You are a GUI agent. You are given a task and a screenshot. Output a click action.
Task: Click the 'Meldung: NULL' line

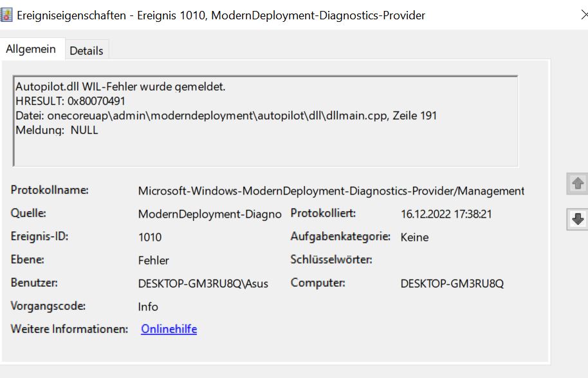(57, 130)
